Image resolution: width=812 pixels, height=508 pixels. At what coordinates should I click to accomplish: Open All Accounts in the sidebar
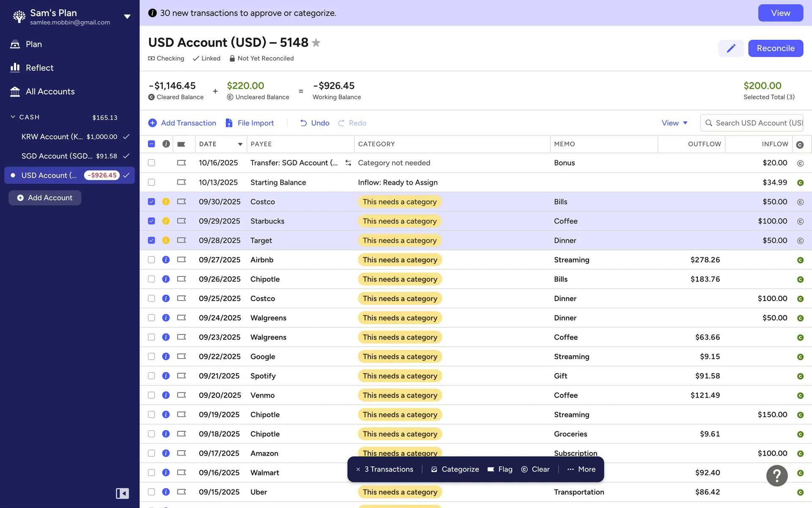(50, 91)
